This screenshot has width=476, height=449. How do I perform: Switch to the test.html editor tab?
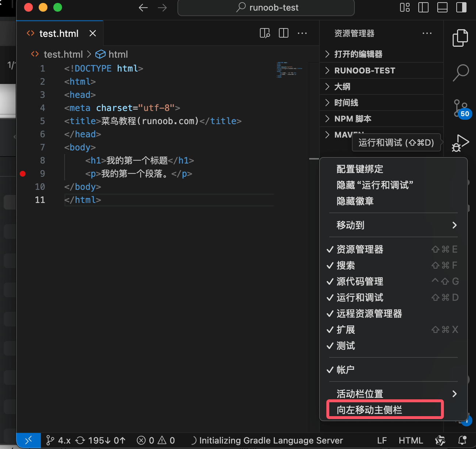coord(59,34)
